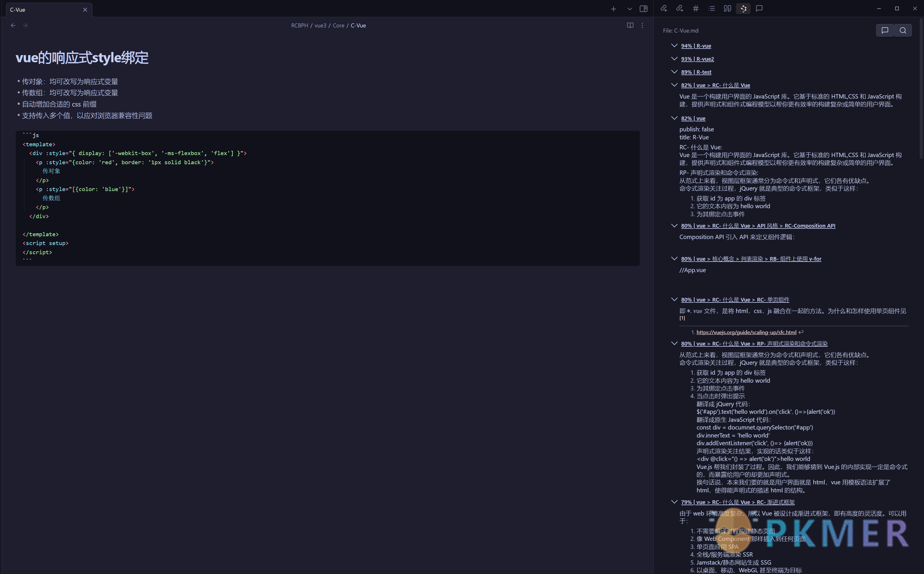Open the Backlinks sidebar tab
This screenshot has height=574, width=924.
coord(664,8)
